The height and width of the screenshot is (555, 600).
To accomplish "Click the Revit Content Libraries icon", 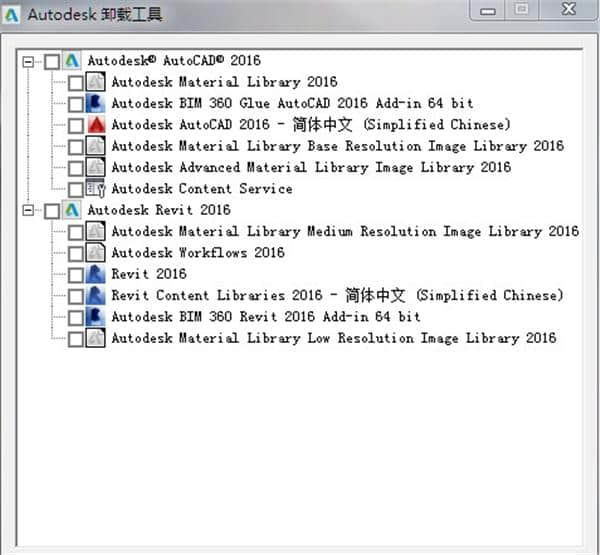I will (x=95, y=296).
